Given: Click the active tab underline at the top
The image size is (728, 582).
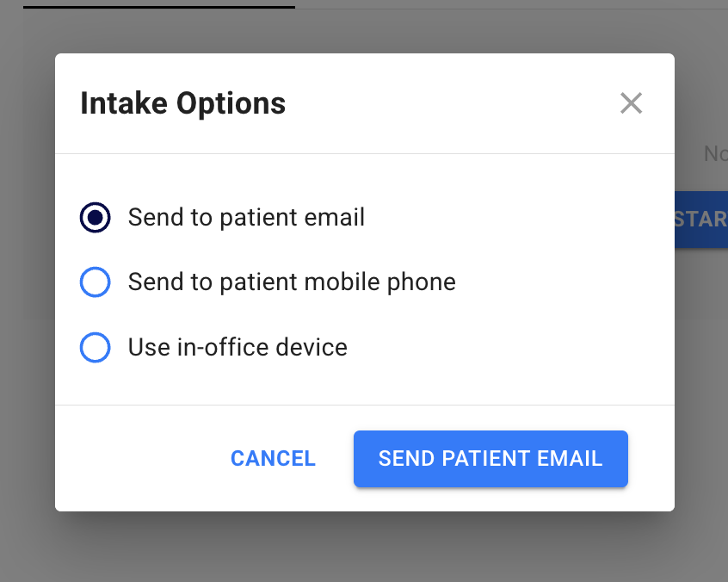Looking at the screenshot, I should [x=159, y=7].
